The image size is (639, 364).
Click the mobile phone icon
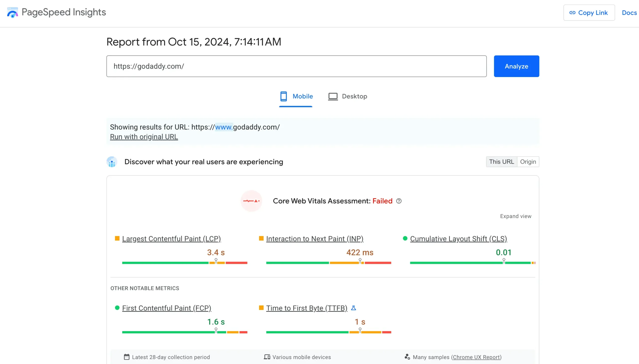[283, 96]
